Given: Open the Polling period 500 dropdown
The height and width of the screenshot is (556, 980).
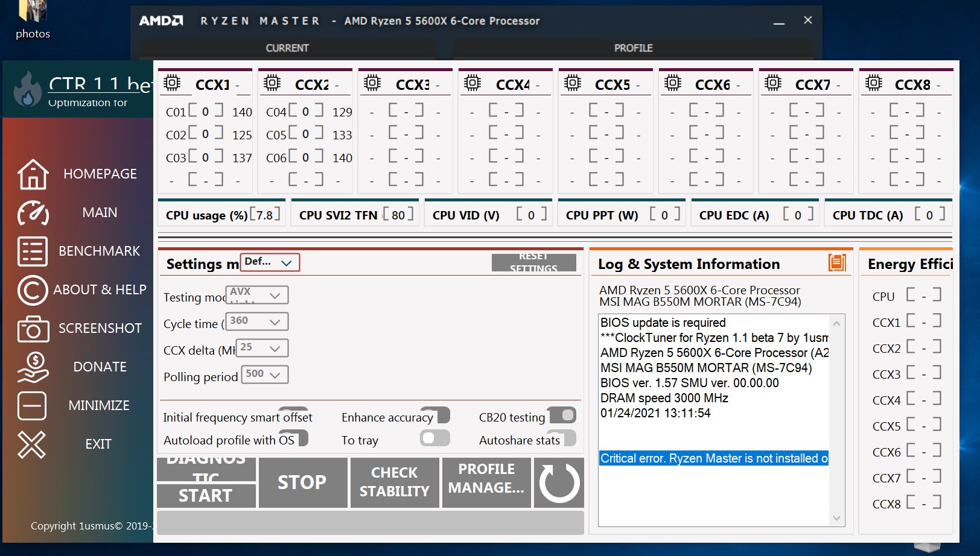Looking at the screenshot, I should [265, 374].
